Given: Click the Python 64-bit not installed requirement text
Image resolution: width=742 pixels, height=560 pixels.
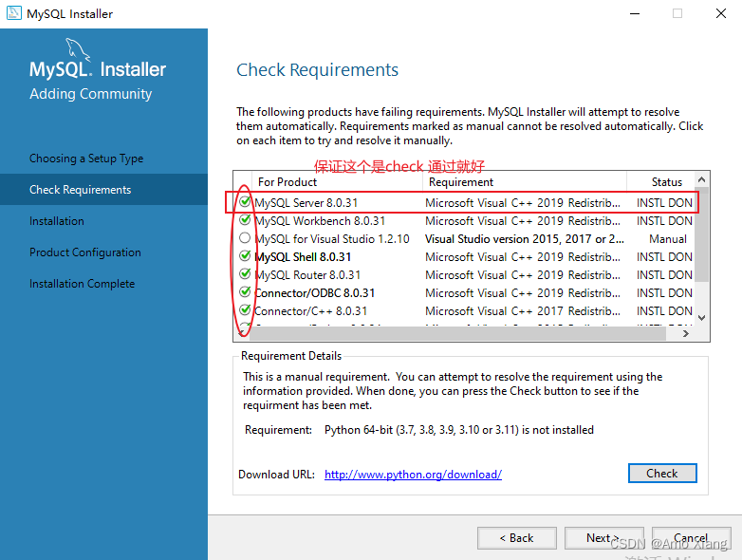Looking at the screenshot, I should (458, 429).
